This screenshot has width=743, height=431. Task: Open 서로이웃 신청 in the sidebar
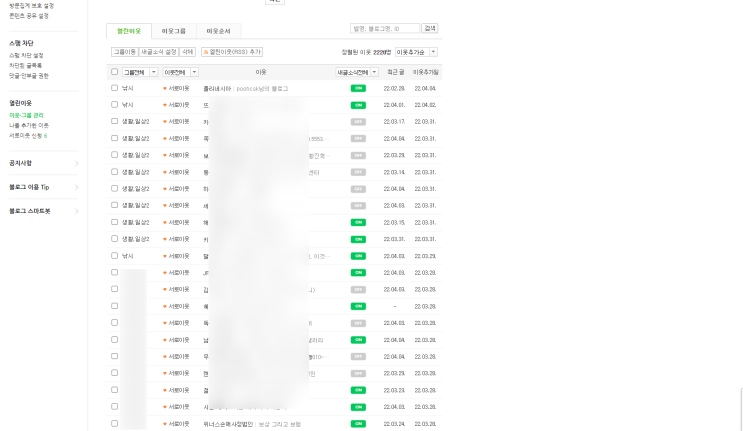[x=26, y=136]
